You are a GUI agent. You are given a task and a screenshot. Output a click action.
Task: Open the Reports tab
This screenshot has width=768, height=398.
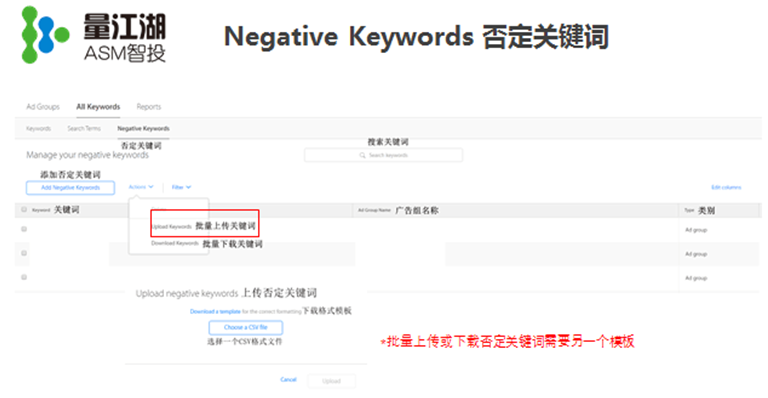tap(149, 107)
